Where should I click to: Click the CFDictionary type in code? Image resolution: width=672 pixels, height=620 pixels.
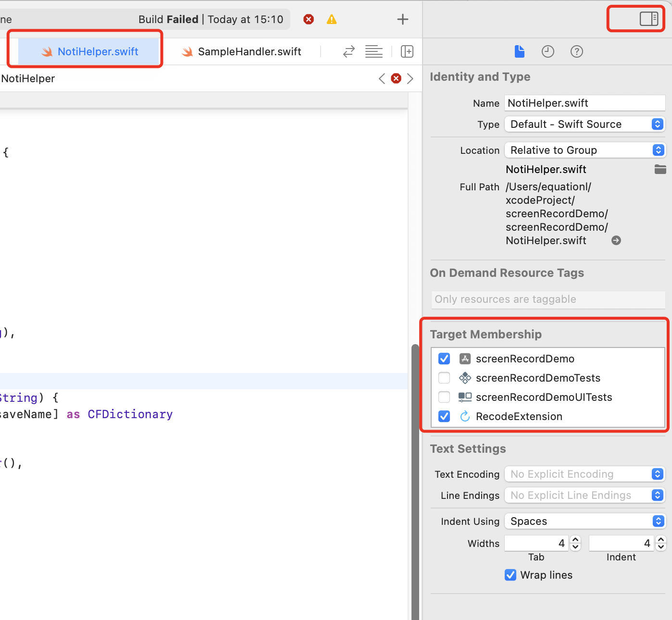point(130,414)
